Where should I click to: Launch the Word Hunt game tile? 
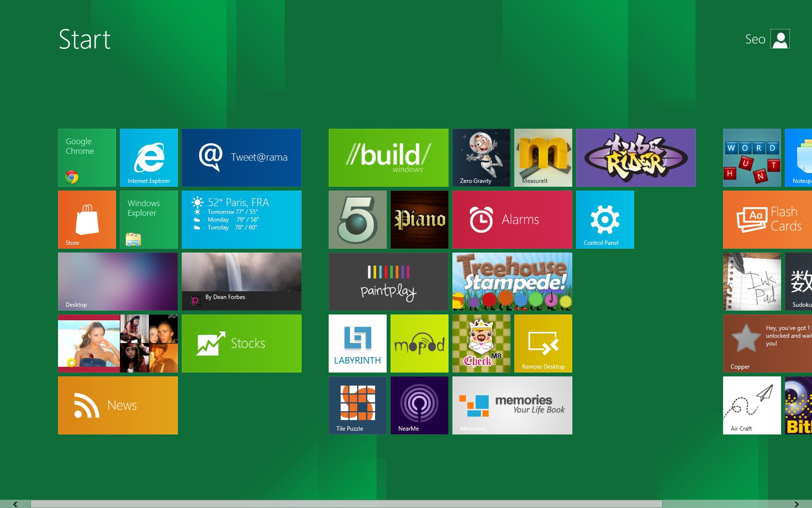click(752, 158)
